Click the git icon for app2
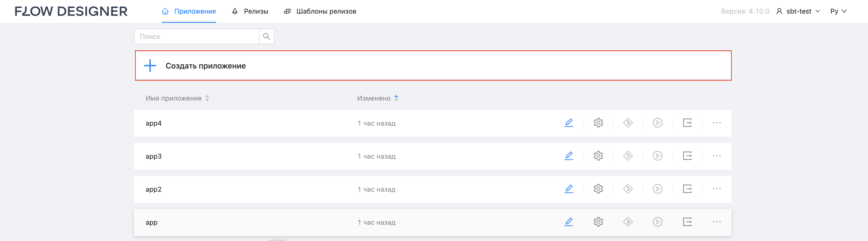Viewport: 868px width, 241px height. pos(628,189)
